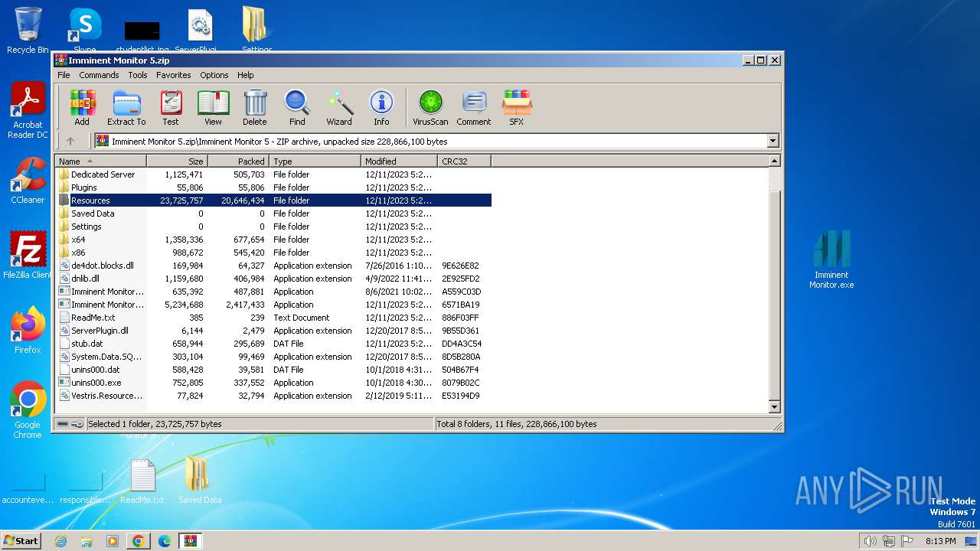Select the Resources folder row
This screenshot has width=980, height=551.
(273, 201)
